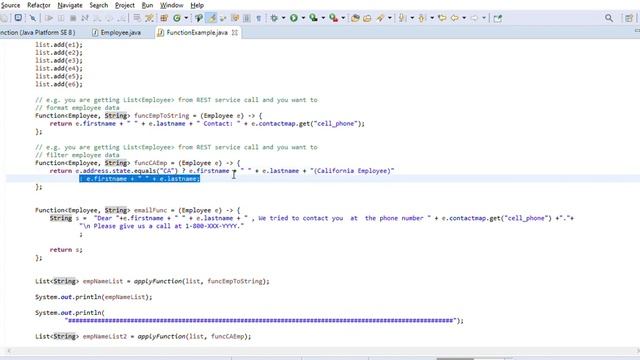Image resolution: width=640 pixels, height=360 pixels.
Task: Click the Skip All Breakpoints icon
Action: pyautogui.click(x=33, y=18)
